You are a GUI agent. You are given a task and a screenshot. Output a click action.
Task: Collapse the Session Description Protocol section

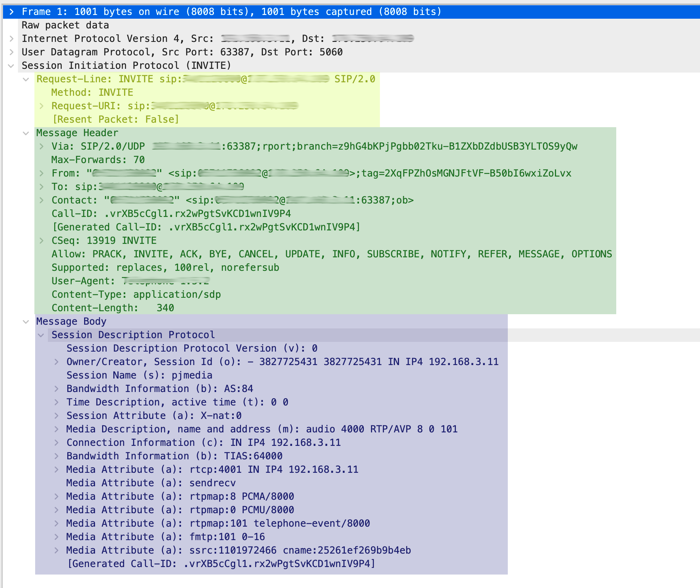pos(41,335)
